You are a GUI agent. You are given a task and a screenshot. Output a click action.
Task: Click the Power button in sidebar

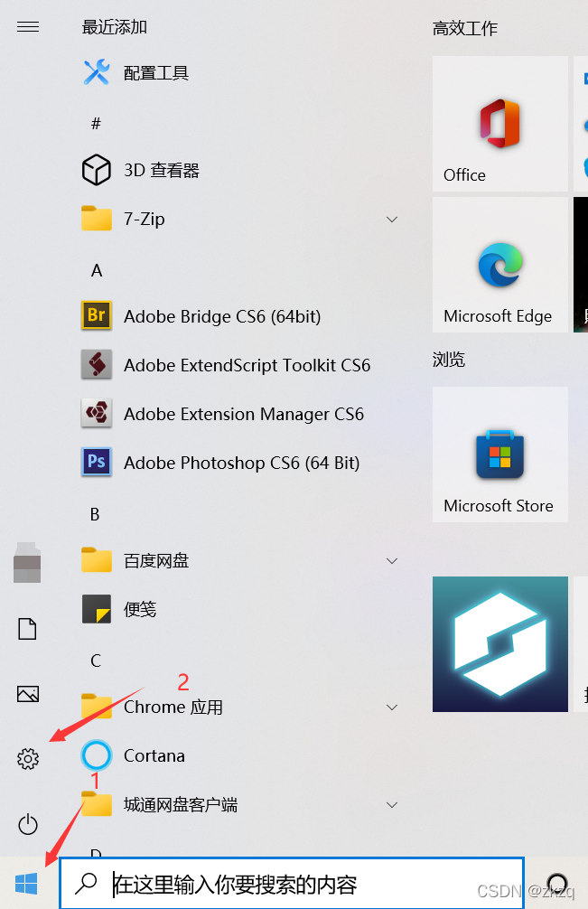click(27, 825)
